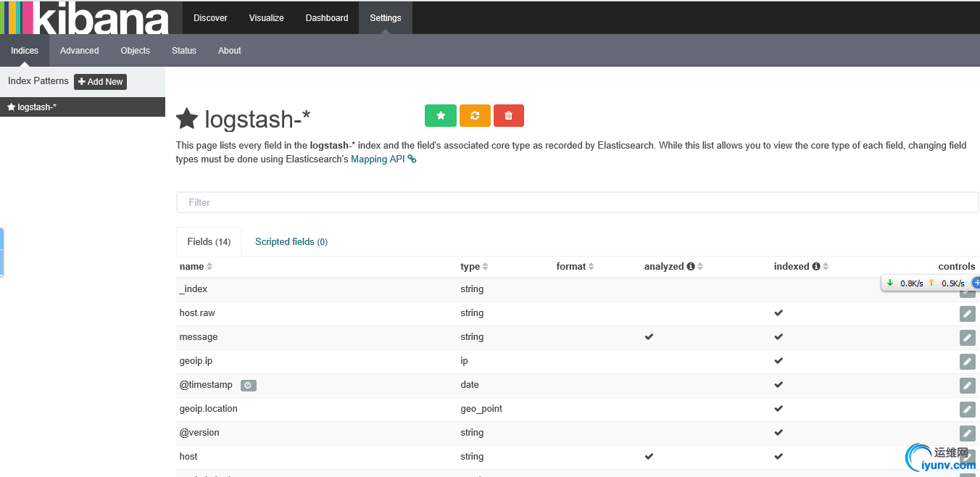The width and height of the screenshot is (980, 477).
Task: Sort fields by type column arrows
Action: (x=485, y=267)
